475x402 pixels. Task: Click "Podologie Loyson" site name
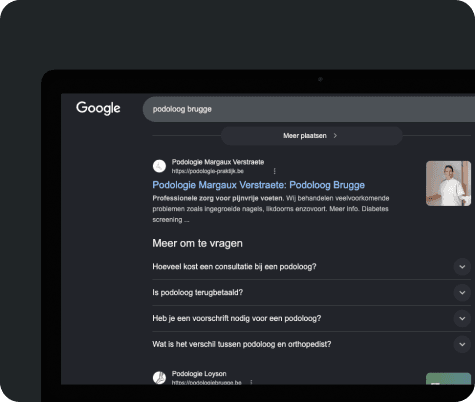click(199, 374)
